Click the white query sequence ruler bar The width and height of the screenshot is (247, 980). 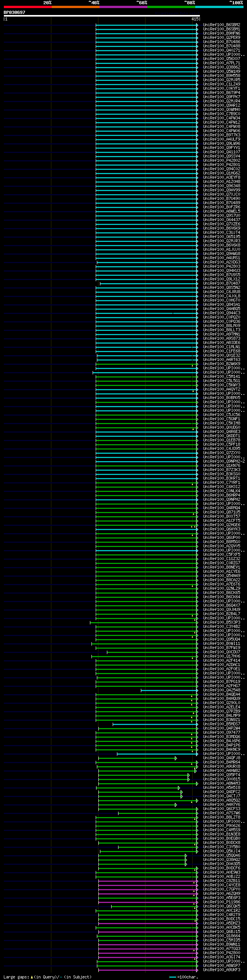coord(102,16)
